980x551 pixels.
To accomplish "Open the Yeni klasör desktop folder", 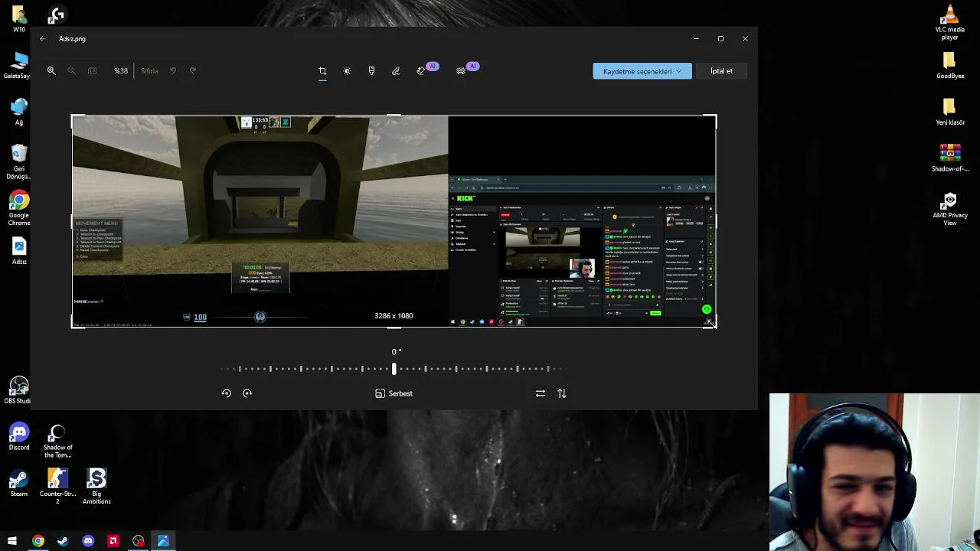I will 949,112.
